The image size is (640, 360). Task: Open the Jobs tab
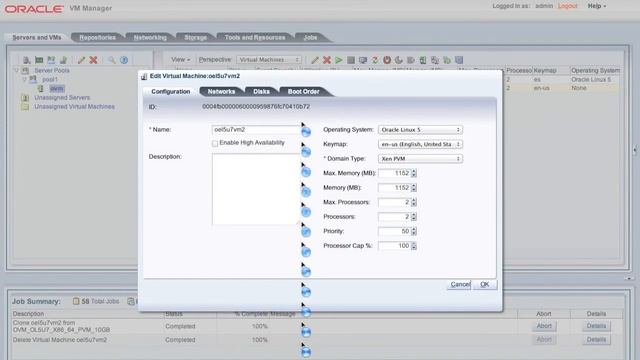tap(310, 38)
